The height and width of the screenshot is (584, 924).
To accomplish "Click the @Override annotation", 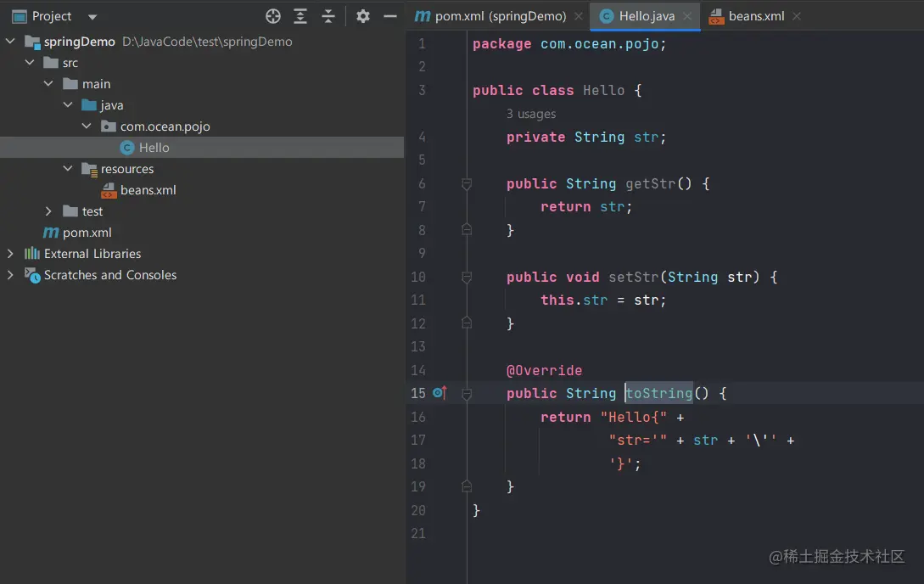I will pos(544,370).
